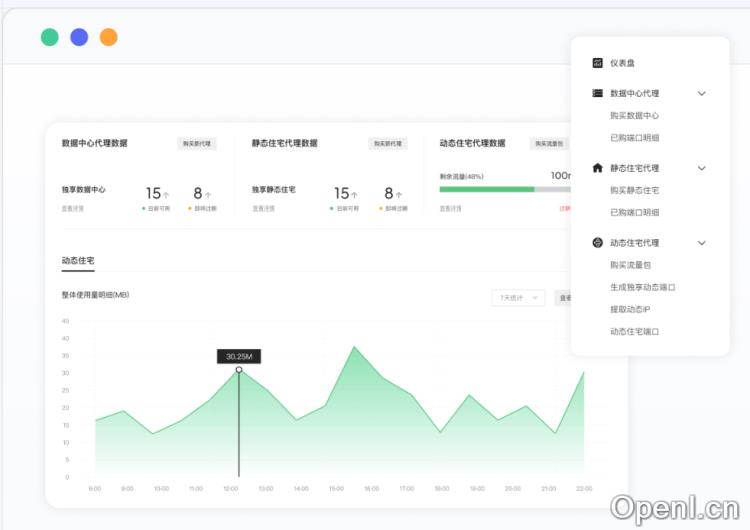This screenshot has width=750, height=530.
Task: Click the orange circle in the window header
Action: 109,37
